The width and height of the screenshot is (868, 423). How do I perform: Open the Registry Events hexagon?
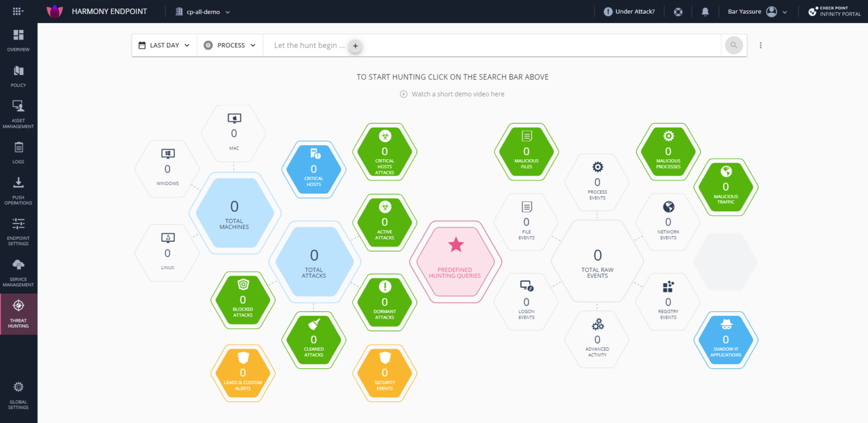pyautogui.click(x=669, y=302)
